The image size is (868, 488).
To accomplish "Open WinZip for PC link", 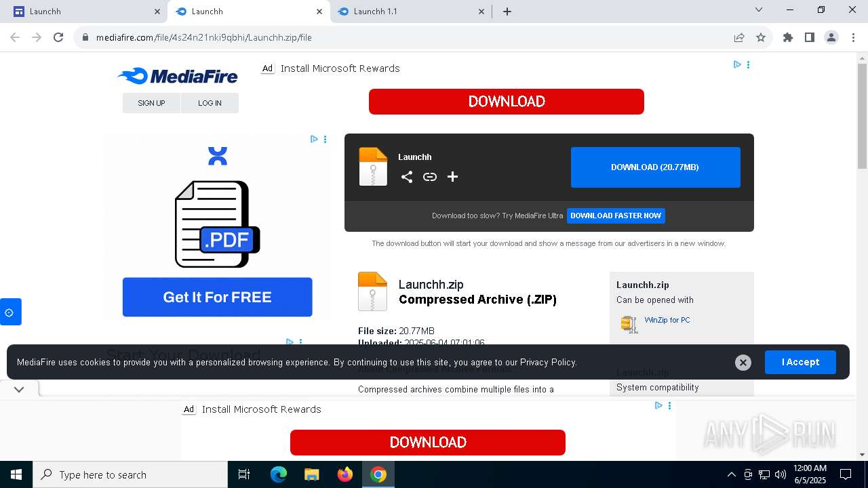I will 667,320.
